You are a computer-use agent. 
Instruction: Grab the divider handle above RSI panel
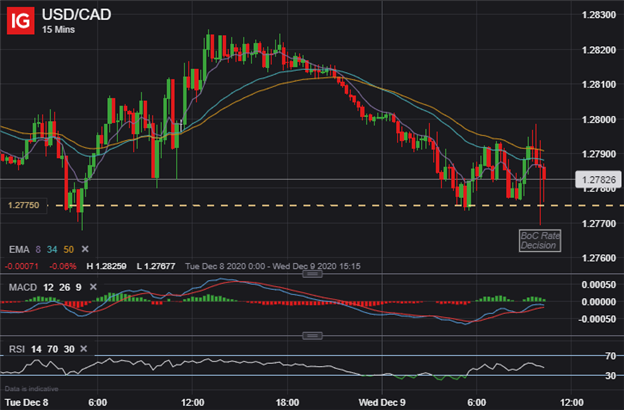point(312,336)
